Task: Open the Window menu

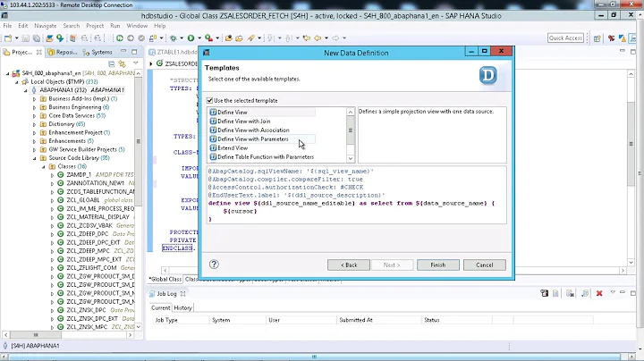Action: point(137,25)
